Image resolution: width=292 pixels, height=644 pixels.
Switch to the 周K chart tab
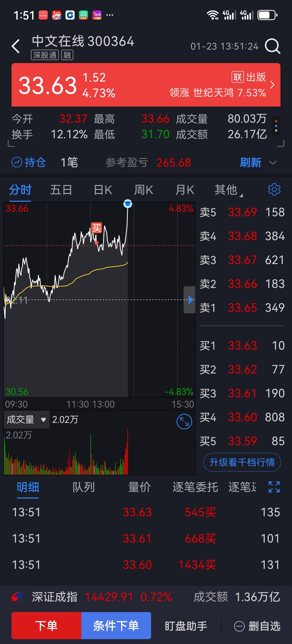coord(144,190)
